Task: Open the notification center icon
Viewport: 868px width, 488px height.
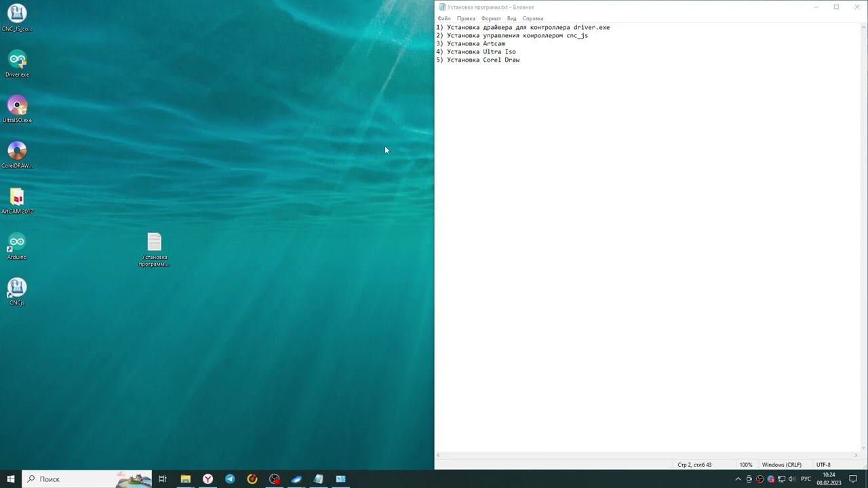Action: point(853,479)
